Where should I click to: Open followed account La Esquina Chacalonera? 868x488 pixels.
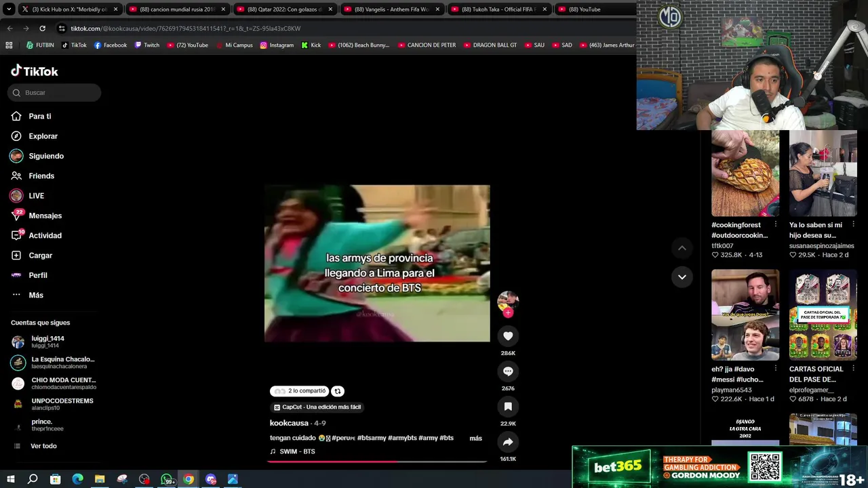coord(53,363)
